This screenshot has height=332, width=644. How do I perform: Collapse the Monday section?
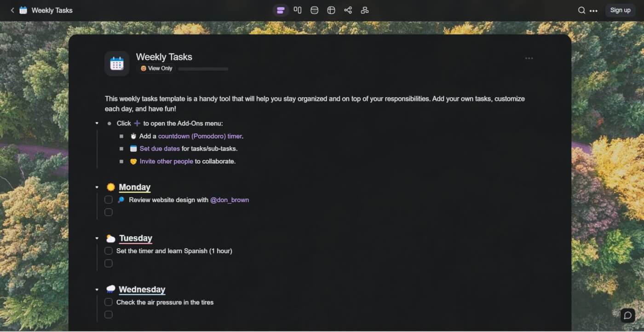[97, 187]
